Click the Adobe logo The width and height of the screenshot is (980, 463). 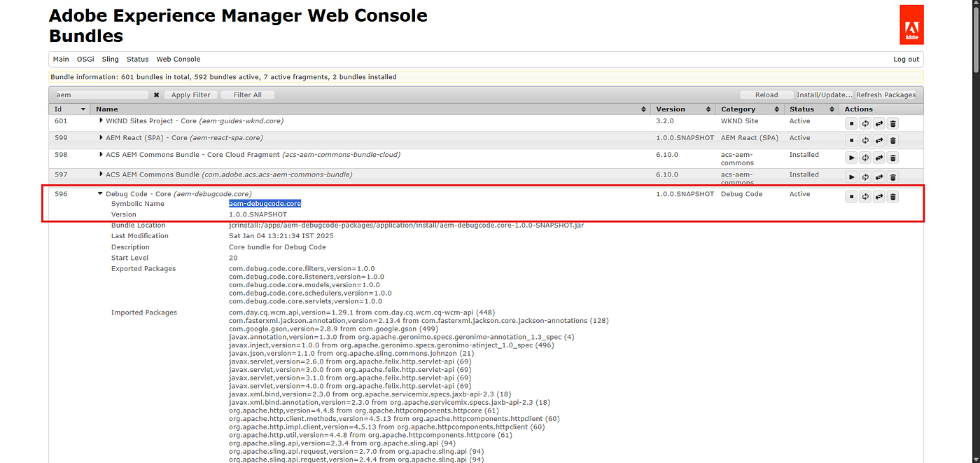pyautogui.click(x=911, y=25)
